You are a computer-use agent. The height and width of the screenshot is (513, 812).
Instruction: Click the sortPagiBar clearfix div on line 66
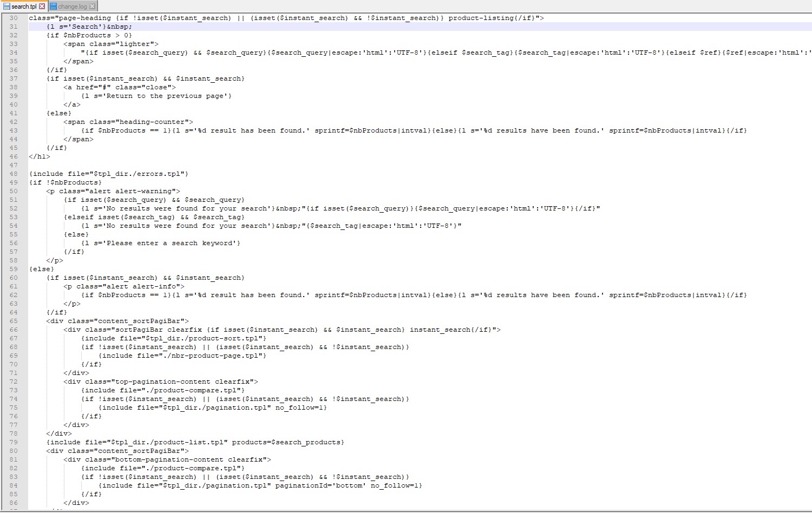282,330
